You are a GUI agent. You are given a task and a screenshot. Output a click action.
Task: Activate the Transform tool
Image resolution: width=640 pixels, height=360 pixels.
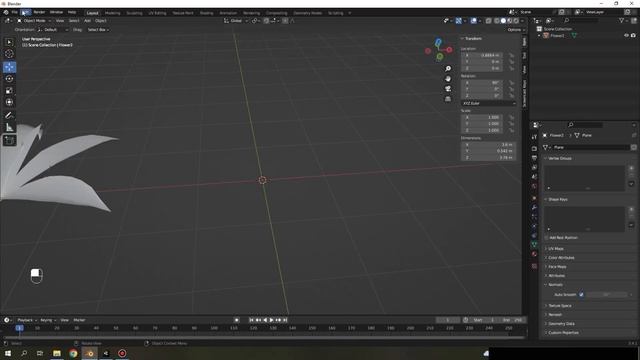tap(9, 102)
